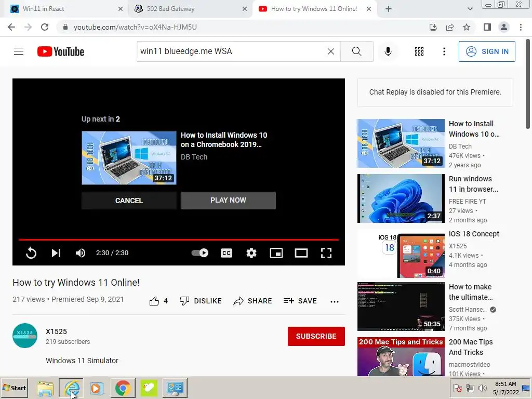Open YouTube settings three-dot menu
This screenshot has width=532, height=399.
(444, 51)
